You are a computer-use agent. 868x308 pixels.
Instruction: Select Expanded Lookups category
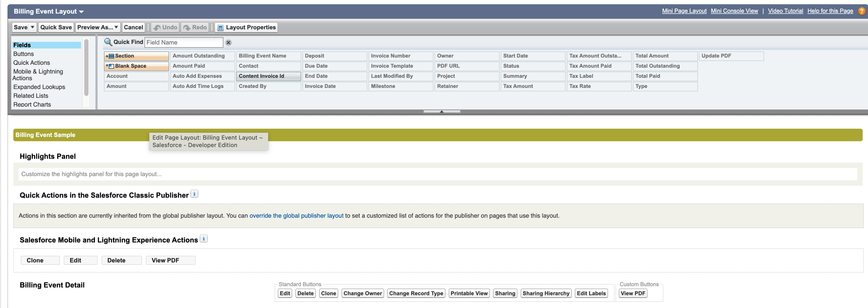[x=39, y=87]
